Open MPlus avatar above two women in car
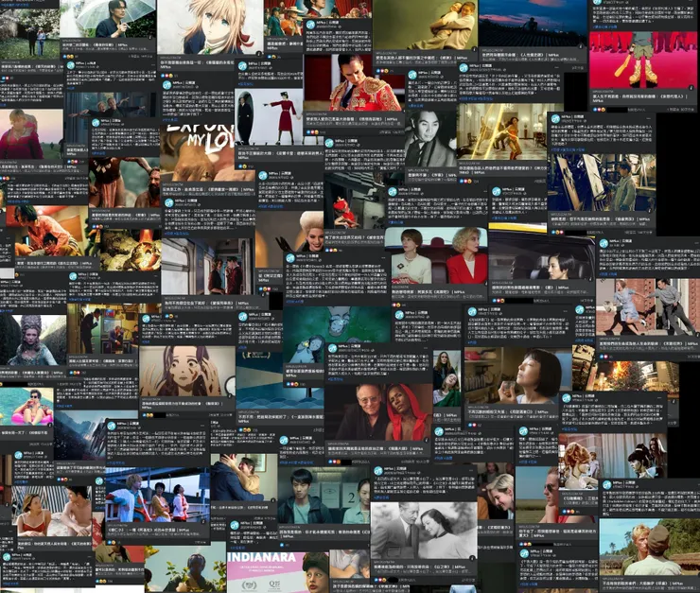 pyautogui.click(x=393, y=192)
